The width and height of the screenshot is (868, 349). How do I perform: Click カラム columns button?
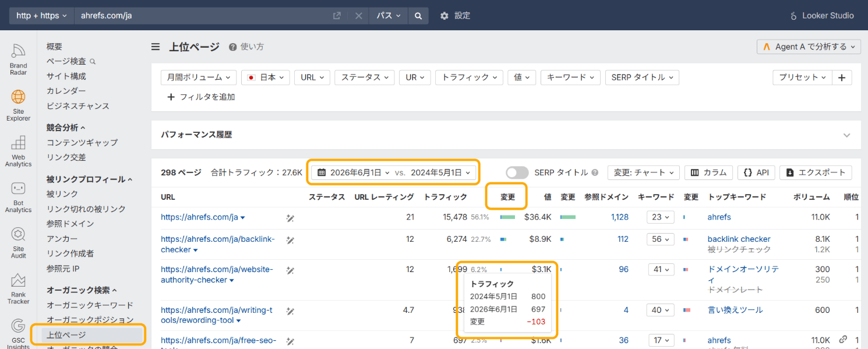point(709,172)
